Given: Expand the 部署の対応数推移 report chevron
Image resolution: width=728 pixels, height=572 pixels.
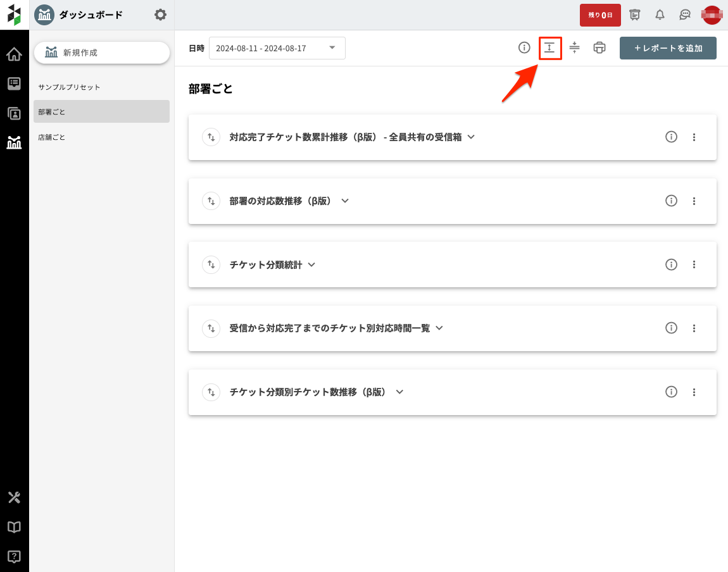Looking at the screenshot, I should 345,201.
